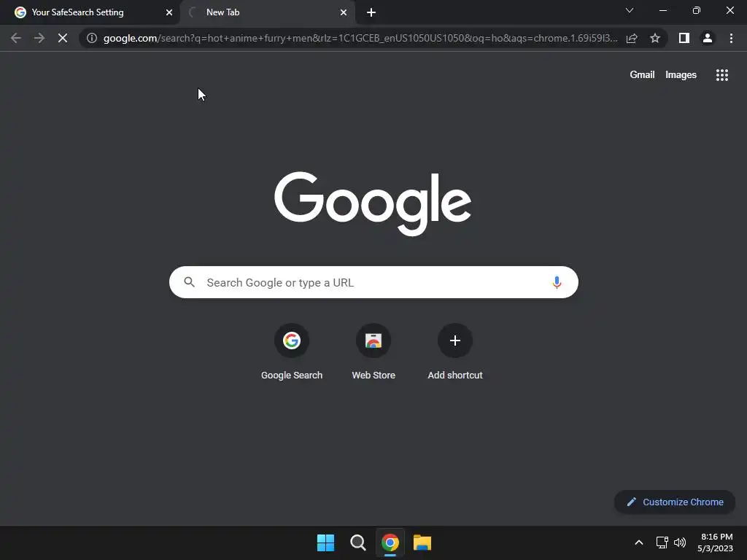Screen dimensions: 747x560
Task: Click the browser forward arrow
Action: pos(39,38)
